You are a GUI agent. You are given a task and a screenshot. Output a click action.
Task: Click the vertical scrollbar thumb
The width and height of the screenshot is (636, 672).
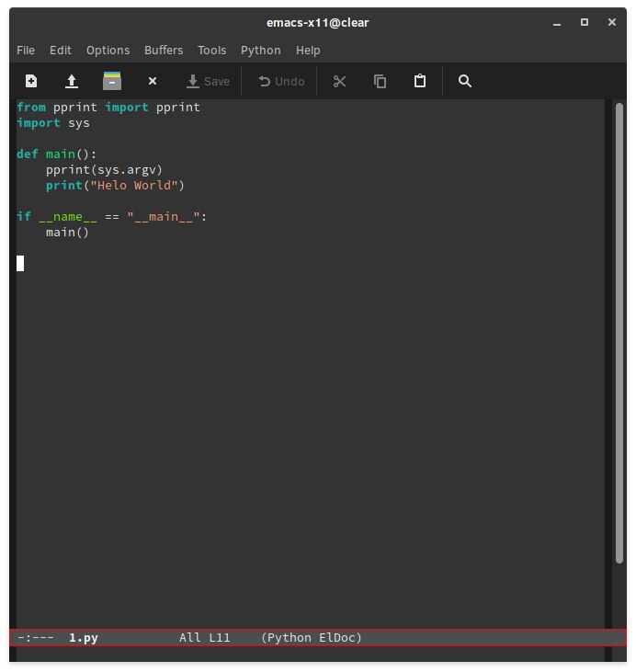tap(619, 334)
